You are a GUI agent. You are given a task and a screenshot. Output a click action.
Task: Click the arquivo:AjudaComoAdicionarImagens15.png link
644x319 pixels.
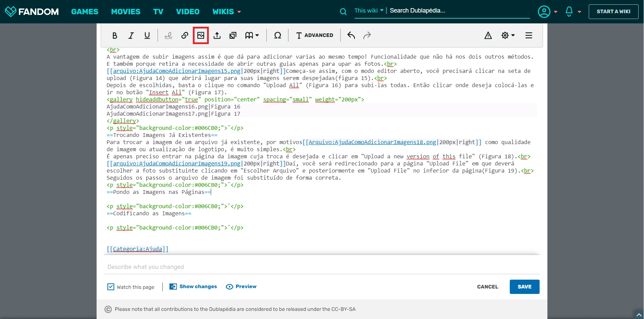click(177, 71)
